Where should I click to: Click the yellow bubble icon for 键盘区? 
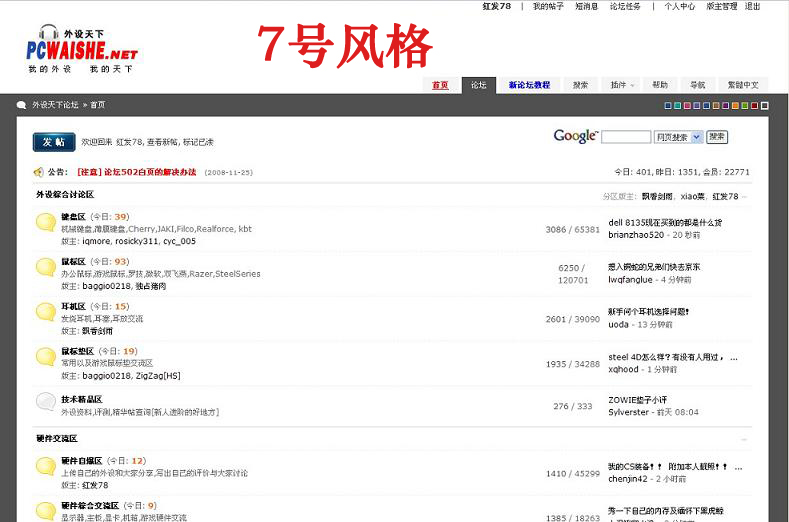[46, 223]
